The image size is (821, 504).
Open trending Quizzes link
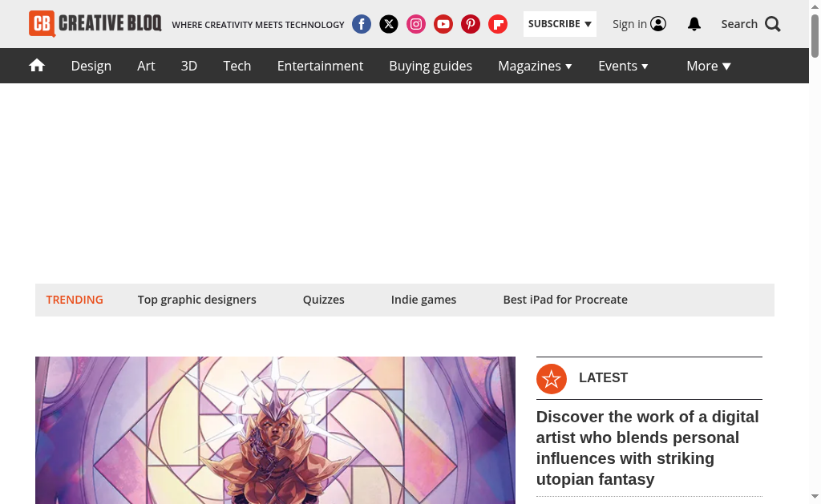[x=324, y=300]
